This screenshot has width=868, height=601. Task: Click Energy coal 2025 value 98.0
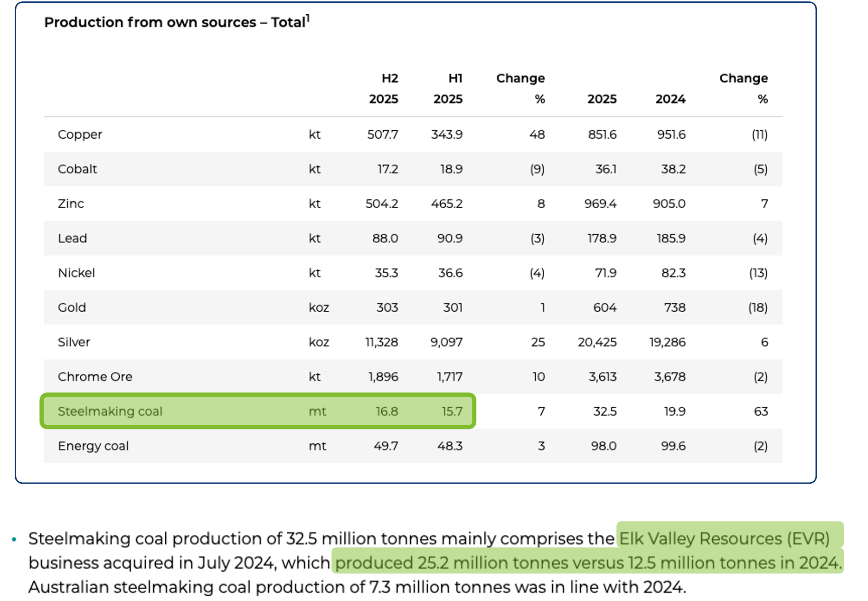pos(604,446)
